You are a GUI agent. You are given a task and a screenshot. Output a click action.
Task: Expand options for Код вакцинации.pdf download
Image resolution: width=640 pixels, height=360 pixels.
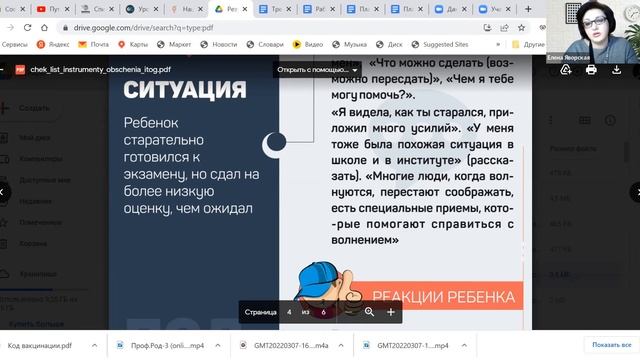[x=95, y=345]
